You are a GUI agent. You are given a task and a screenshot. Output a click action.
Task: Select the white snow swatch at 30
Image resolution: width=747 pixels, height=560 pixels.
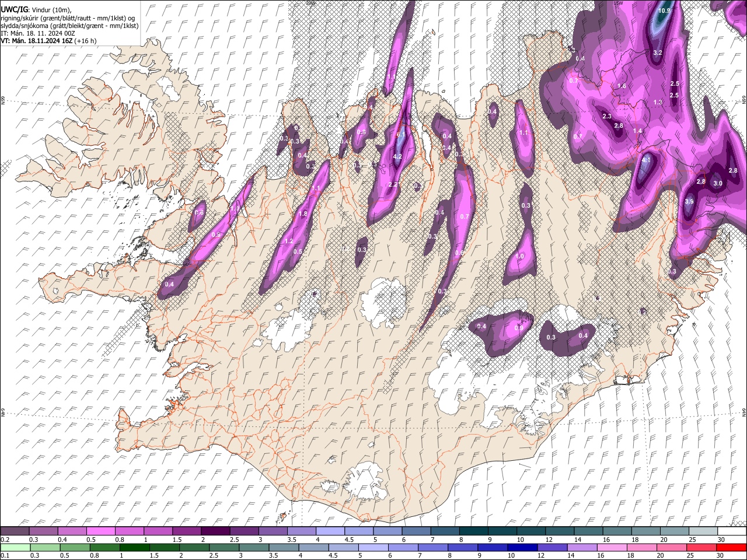pyautogui.click(x=732, y=531)
